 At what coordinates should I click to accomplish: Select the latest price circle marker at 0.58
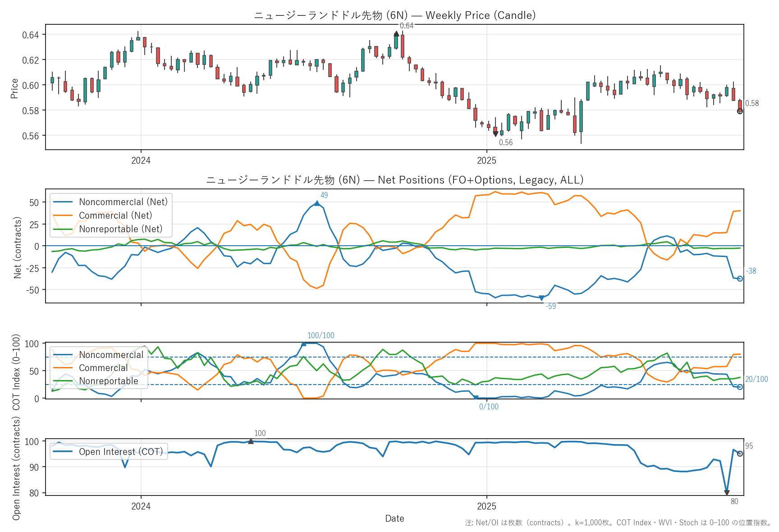coord(740,111)
